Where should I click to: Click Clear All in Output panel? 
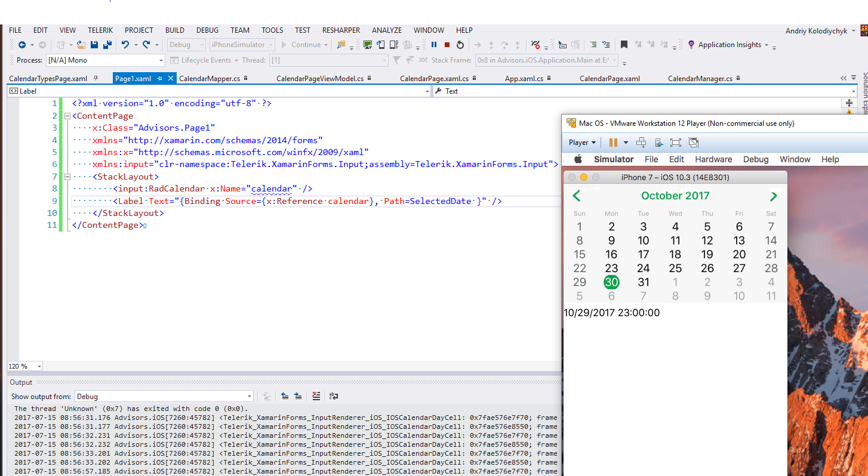[x=316, y=396]
